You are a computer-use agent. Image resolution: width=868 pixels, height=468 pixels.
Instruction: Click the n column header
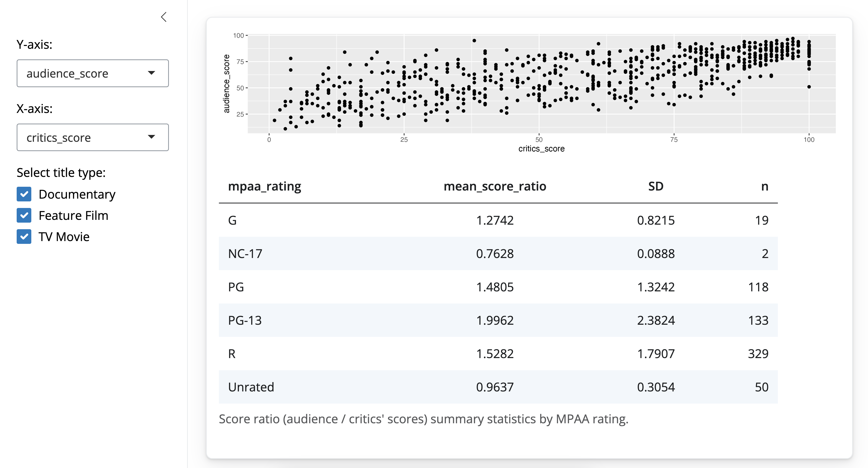pyautogui.click(x=764, y=186)
